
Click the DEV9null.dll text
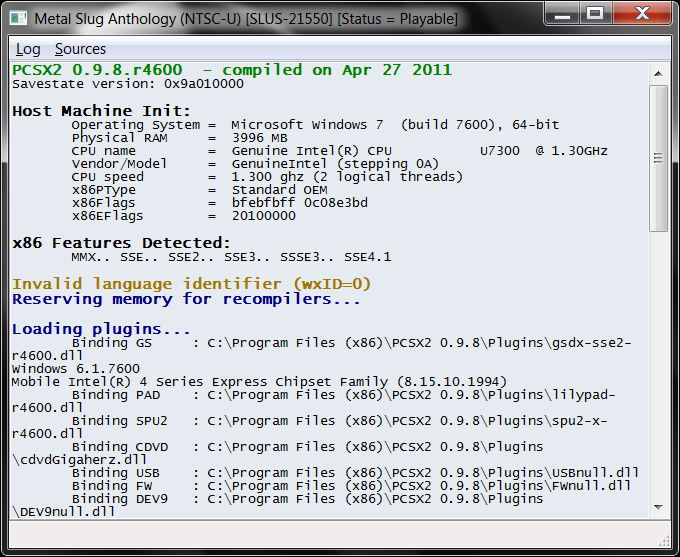click(63, 512)
